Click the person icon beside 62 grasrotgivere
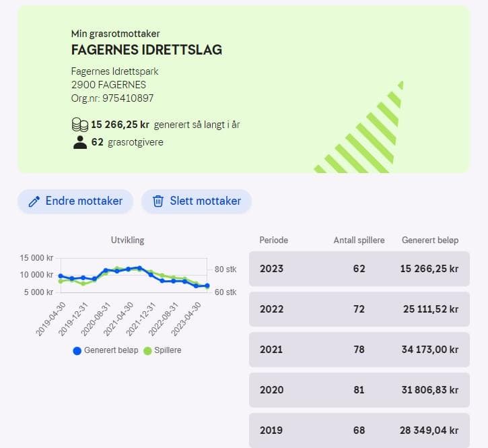The width and height of the screenshot is (488, 448). [x=79, y=142]
